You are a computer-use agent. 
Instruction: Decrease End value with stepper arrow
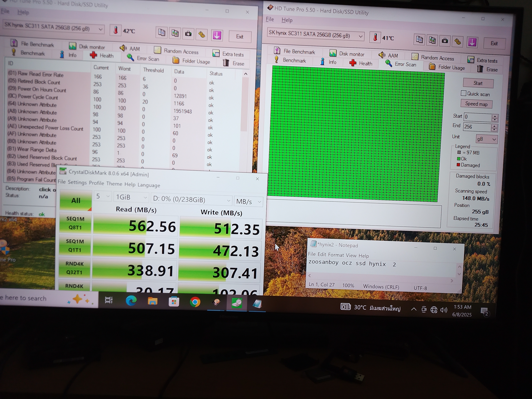(494, 130)
